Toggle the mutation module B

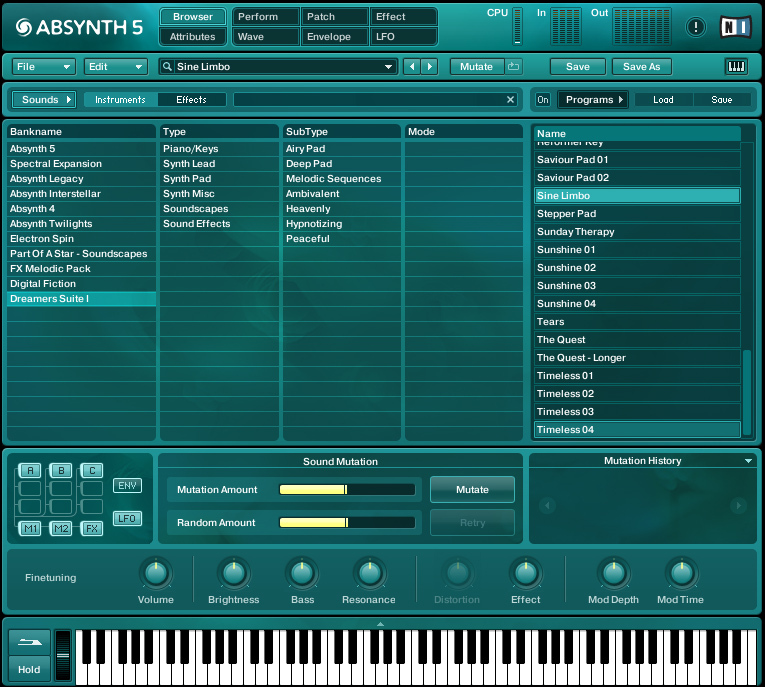[x=61, y=470]
